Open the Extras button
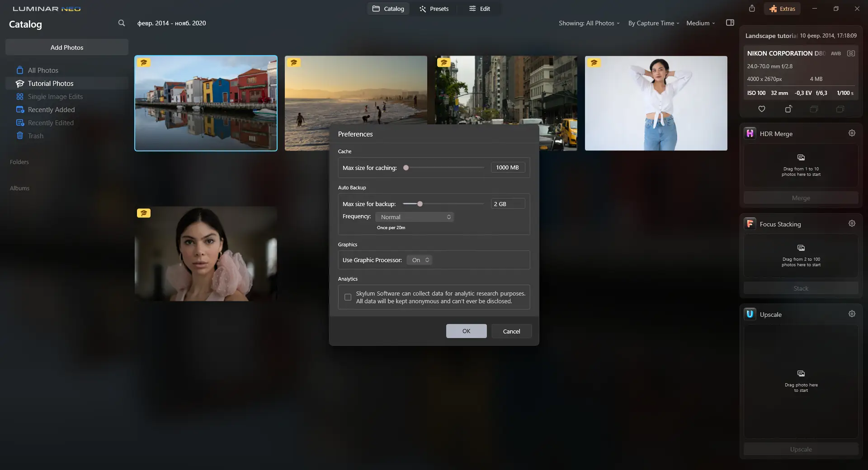Viewport: 868px width, 470px height. point(783,9)
